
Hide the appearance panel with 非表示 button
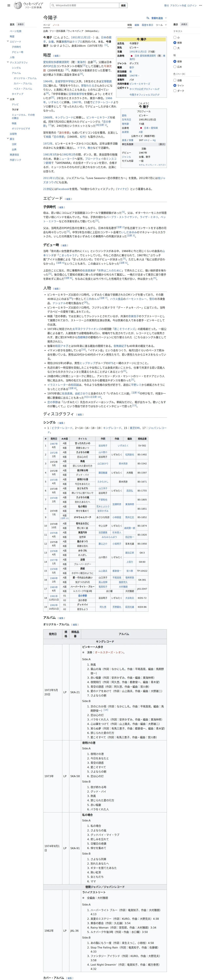tap(184, 24)
